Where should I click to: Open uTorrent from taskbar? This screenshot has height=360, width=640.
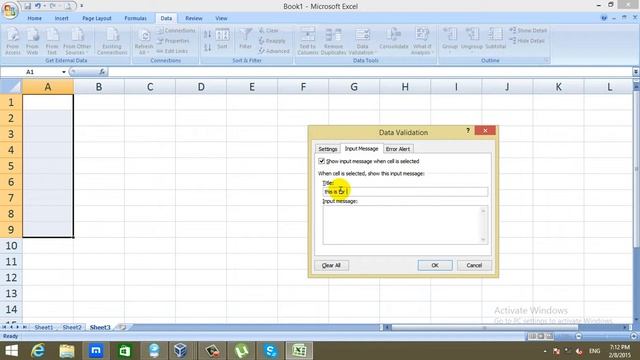point(242,351)
